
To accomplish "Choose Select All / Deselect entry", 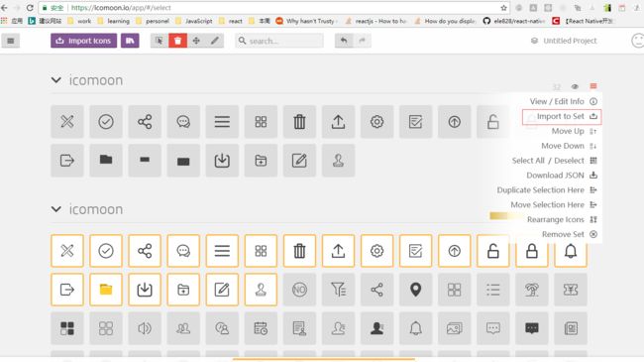I will [x=555, y=161].
